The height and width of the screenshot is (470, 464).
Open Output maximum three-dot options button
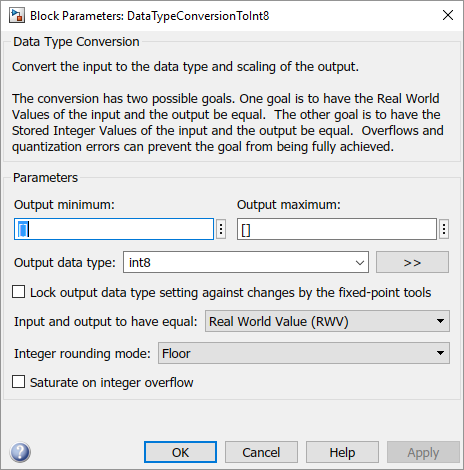[x=444, y=229]
